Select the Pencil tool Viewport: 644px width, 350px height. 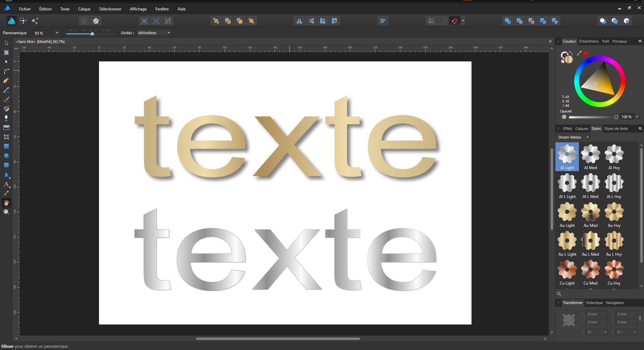[x=6, y=90]
